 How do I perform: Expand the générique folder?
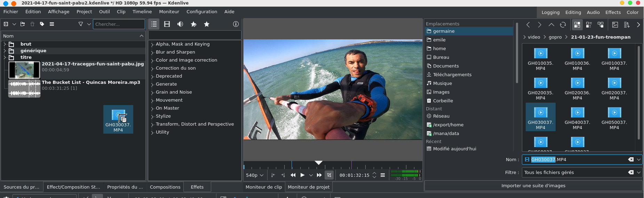5,51
